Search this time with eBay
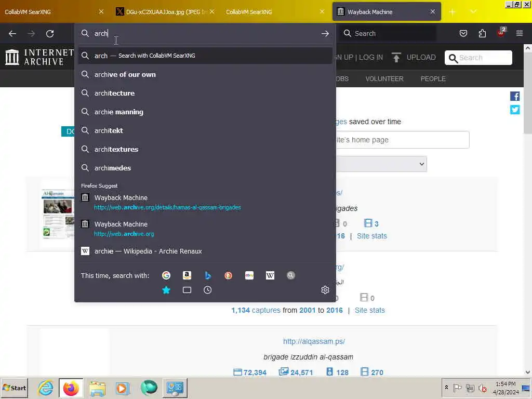The height and width of the screenshot is (399, 532). coord(249,275)
